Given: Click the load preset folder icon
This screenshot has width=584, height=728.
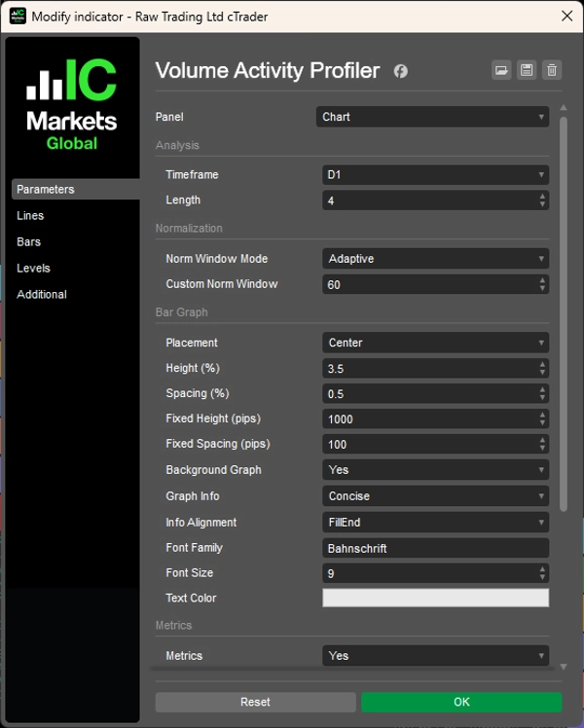Looking at the screenshot, I should 501,71.
